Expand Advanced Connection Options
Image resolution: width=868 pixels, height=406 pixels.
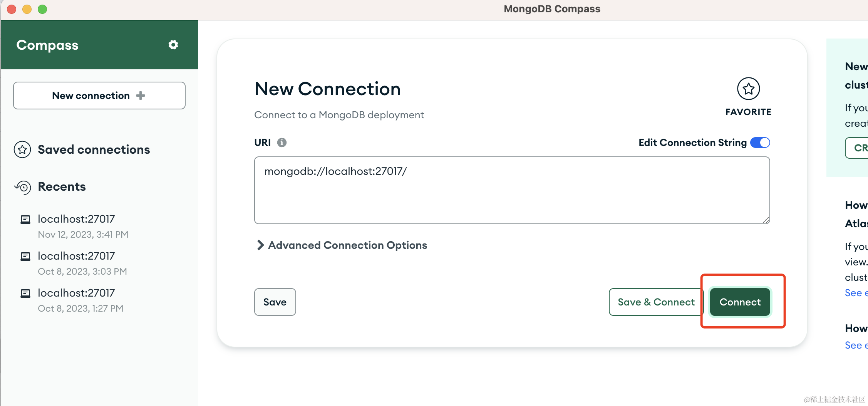(342, 245)
